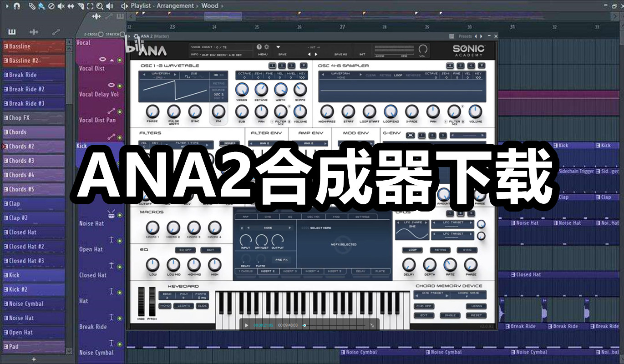Screen dimensions: 624x364
Task: Open the plugin window detach icon before Presets
Action: click(x=452, y=36)
